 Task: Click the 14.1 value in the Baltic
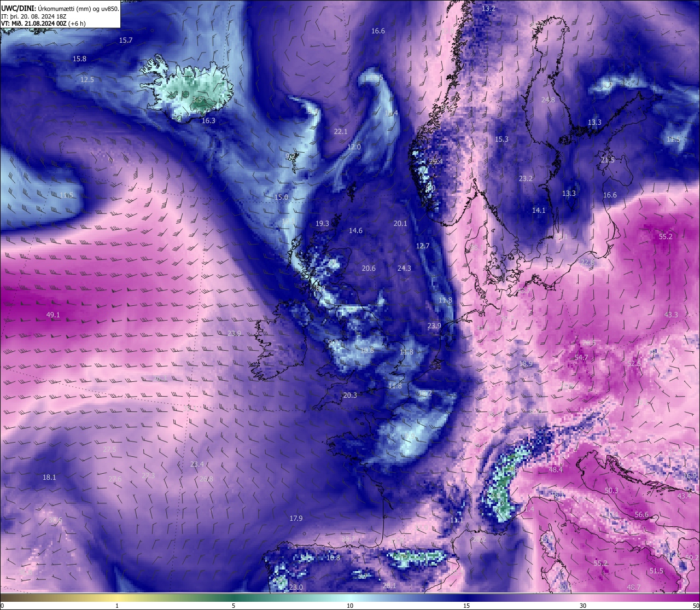pyautogui.click(x=539, y=211)
